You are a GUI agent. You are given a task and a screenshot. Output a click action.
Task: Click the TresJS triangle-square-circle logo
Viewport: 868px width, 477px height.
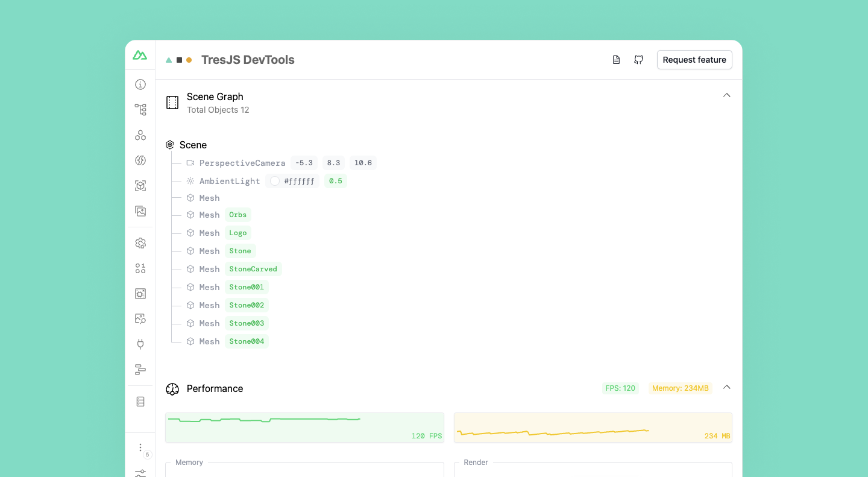[x=179, y=60]
